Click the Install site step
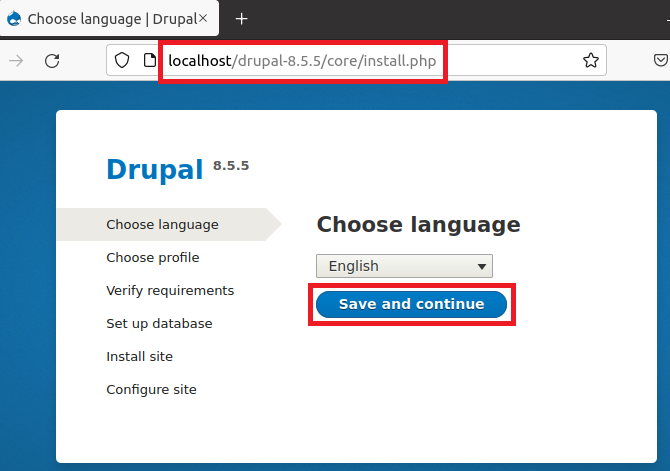Image resolution: width=670 pixels, height=471 pixels. [x=139, y=357]
